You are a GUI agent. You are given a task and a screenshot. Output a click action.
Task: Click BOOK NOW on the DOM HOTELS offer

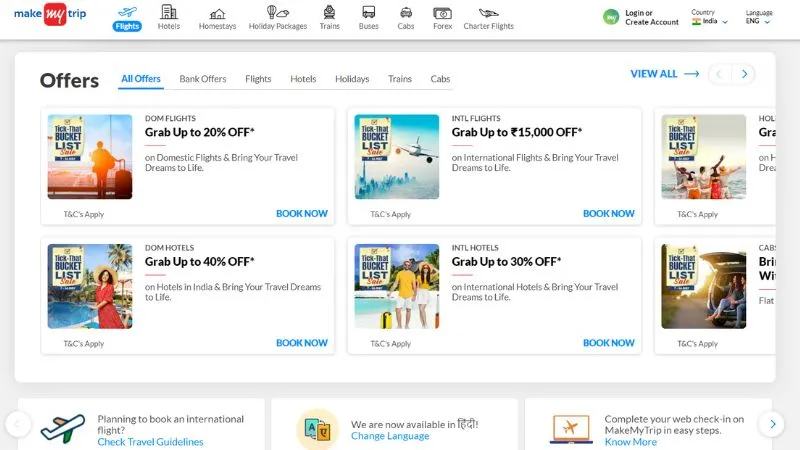click(x=302, y=343)
